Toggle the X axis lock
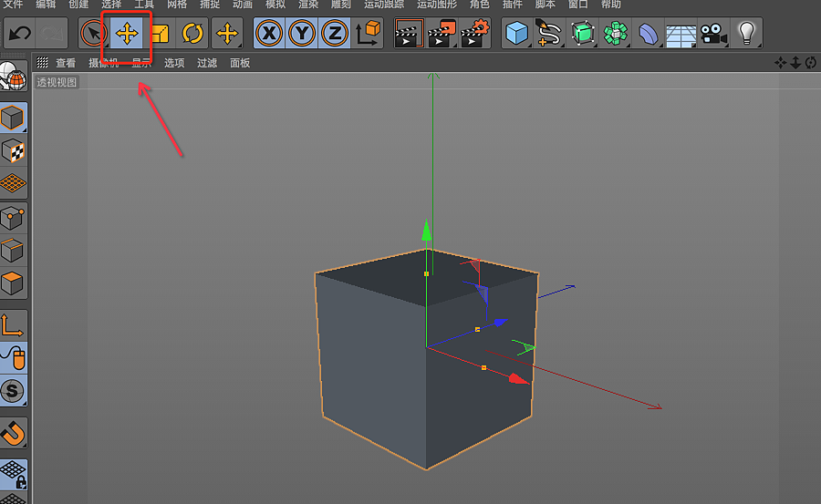 click(269, 34)
